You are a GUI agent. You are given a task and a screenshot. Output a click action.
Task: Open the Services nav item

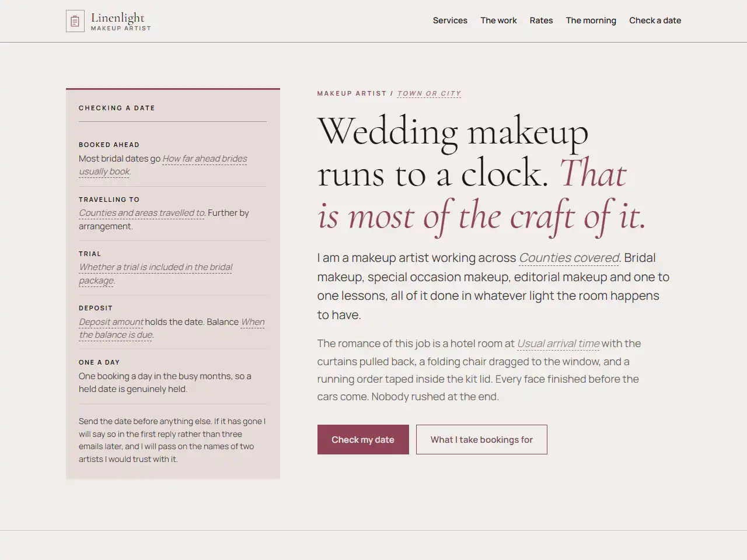pyautogui.click(x=450, y=20)
